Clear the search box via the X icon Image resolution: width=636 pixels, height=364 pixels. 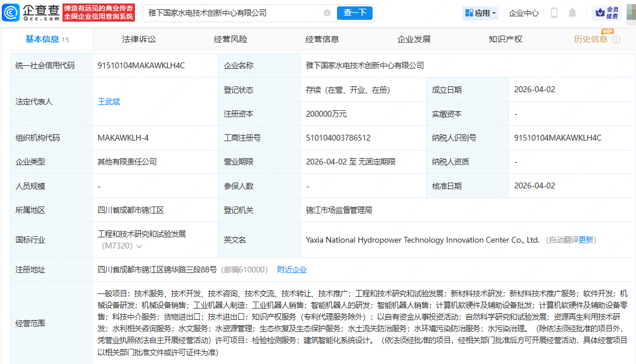[x=327, y=12]
